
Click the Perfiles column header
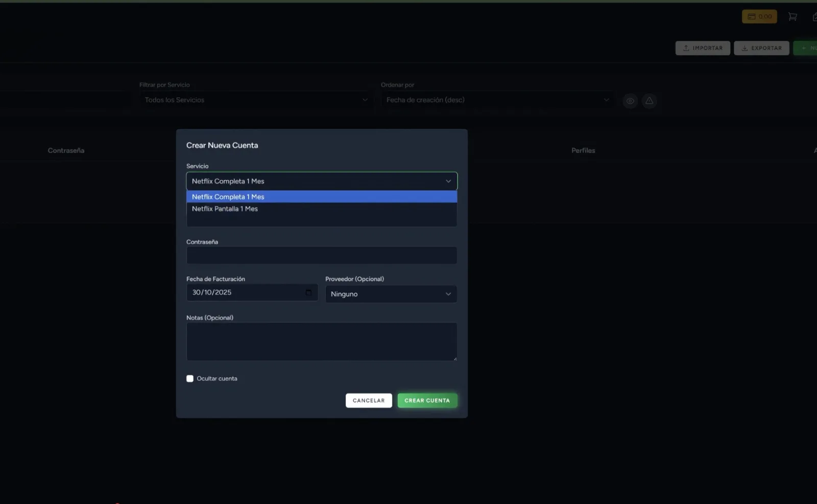(583, 150)
